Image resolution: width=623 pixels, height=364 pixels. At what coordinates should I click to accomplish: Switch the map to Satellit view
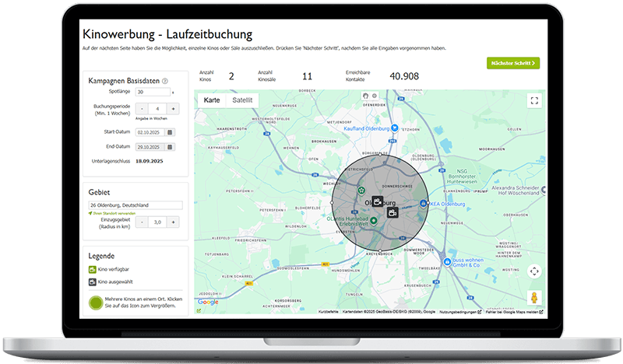[242, 100]
